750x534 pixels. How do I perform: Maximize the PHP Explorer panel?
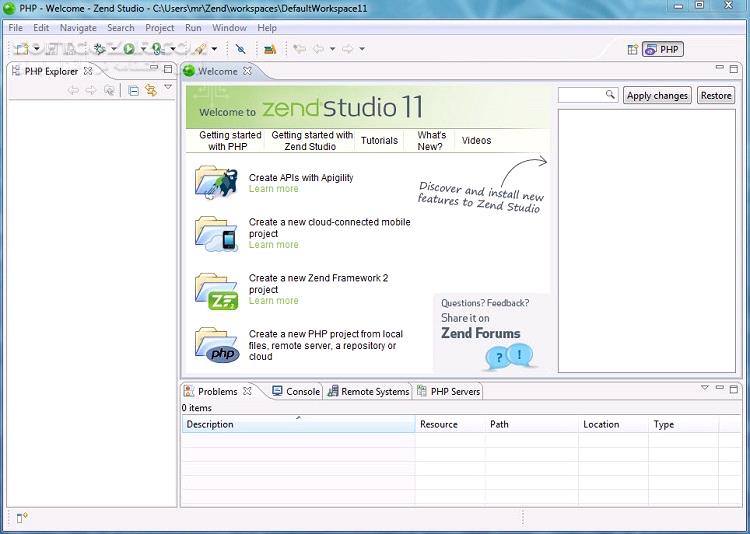coord(168,69)
